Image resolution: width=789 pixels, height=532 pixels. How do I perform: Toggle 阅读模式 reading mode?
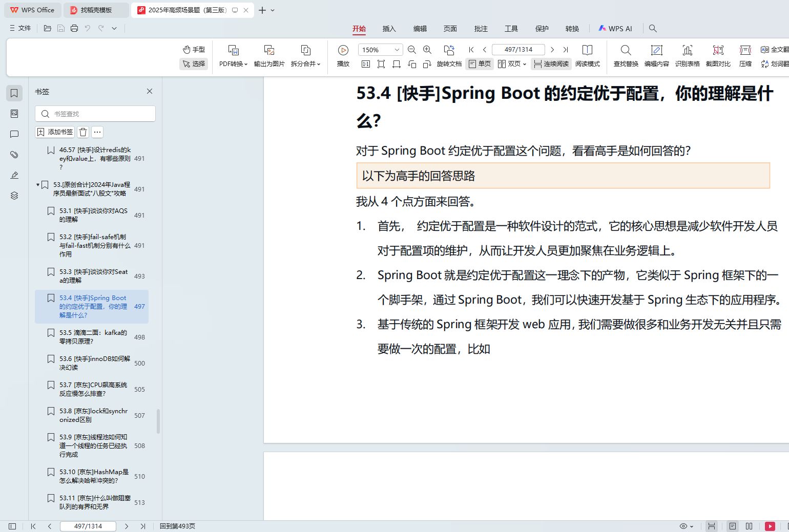click(x=588, y=56)
